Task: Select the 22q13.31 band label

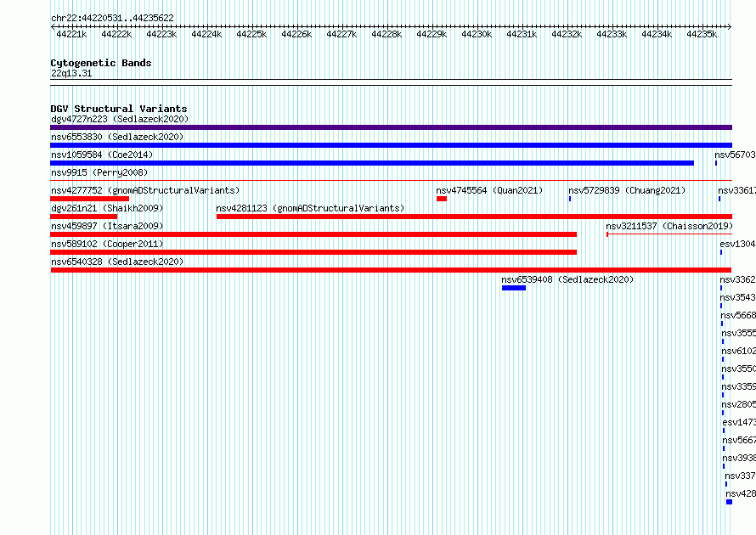Action: pos(71,73)
